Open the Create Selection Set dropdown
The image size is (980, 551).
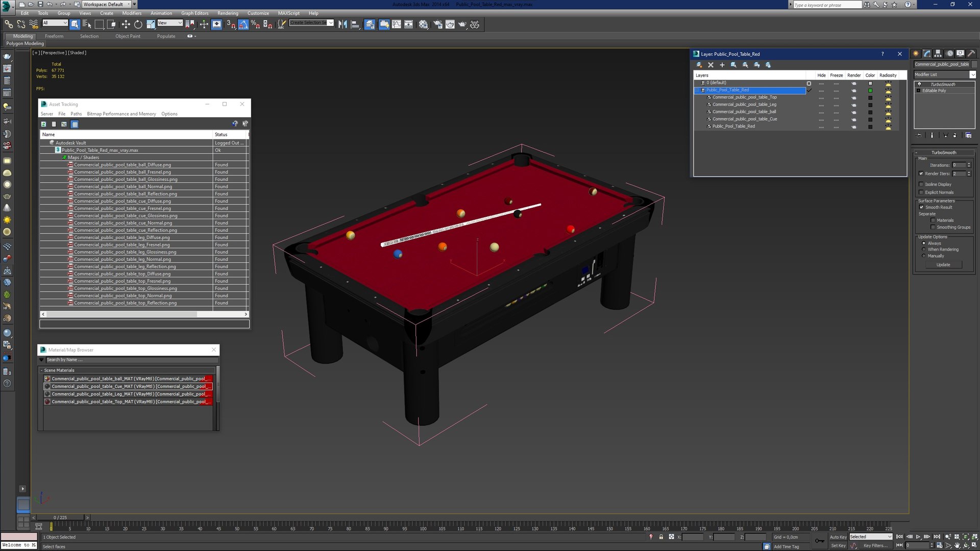point(331,22)
